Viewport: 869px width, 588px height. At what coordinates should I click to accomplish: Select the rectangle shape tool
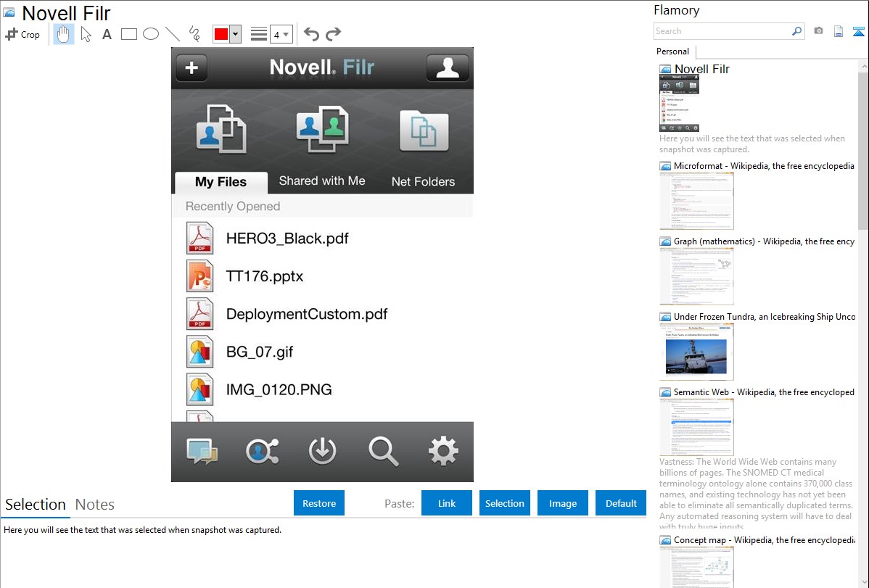(x=128, y=34)
